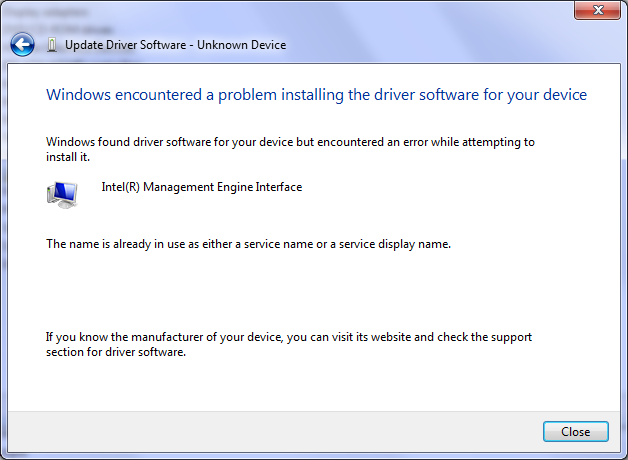This screenshot has width=628, height=460.
Task: Click the 'name is already in use' error message
Action: pyautogui.click(x=248, y=244)
